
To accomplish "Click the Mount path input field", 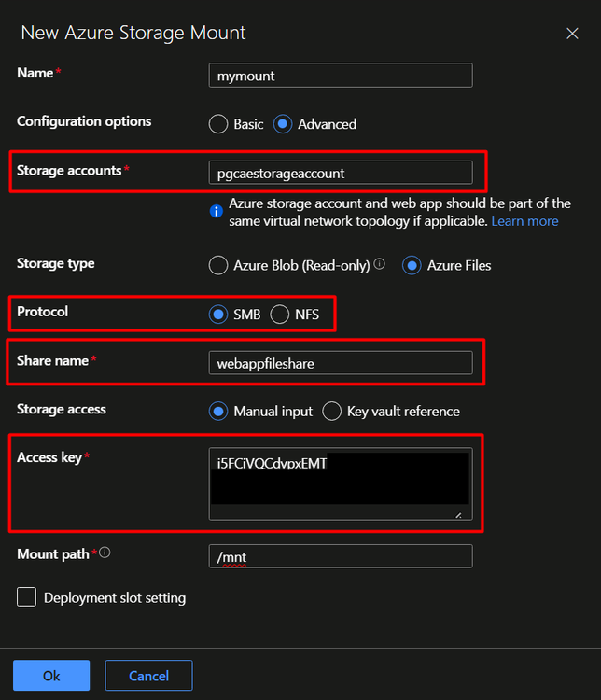I will tap(341, 557).
